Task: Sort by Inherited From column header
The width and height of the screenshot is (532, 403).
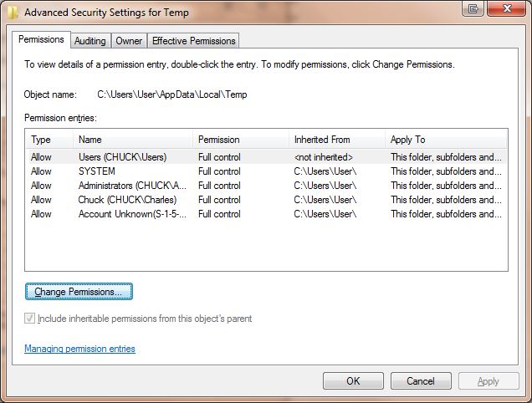Action: 336,140
